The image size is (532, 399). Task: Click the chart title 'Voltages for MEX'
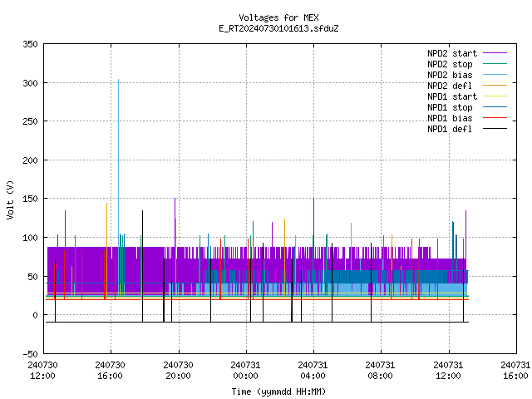[x=278, y=17]
